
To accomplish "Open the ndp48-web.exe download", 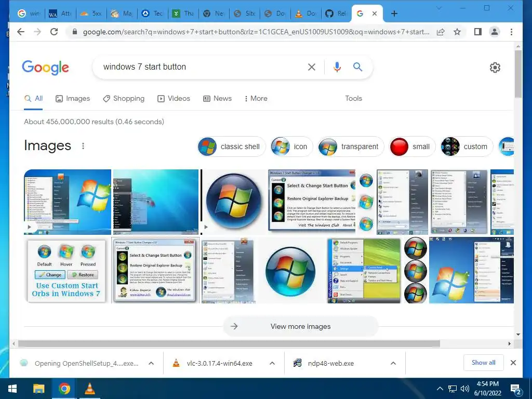I will click(x=331, y=363).
